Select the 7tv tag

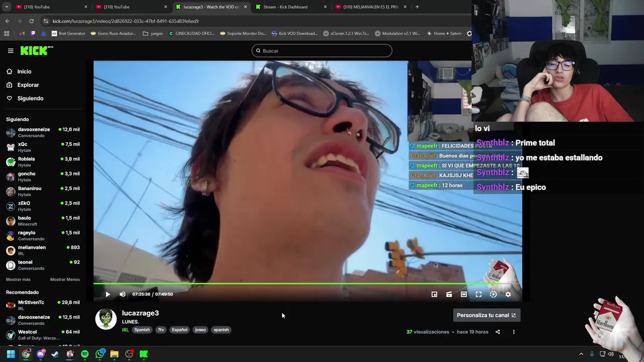(x=161, y=330)
